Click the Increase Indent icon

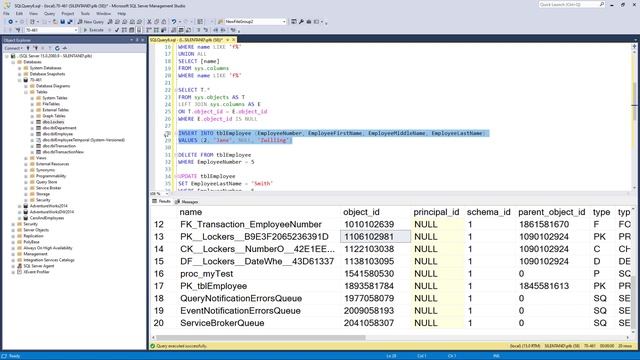click(x=223, y=30)
